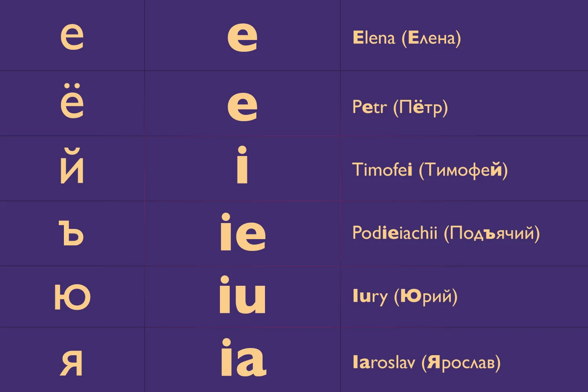Viewport: 588px width, 392px height.
Task: Select the example Podieiachii (Подъячий)
Action: (446, 233)
